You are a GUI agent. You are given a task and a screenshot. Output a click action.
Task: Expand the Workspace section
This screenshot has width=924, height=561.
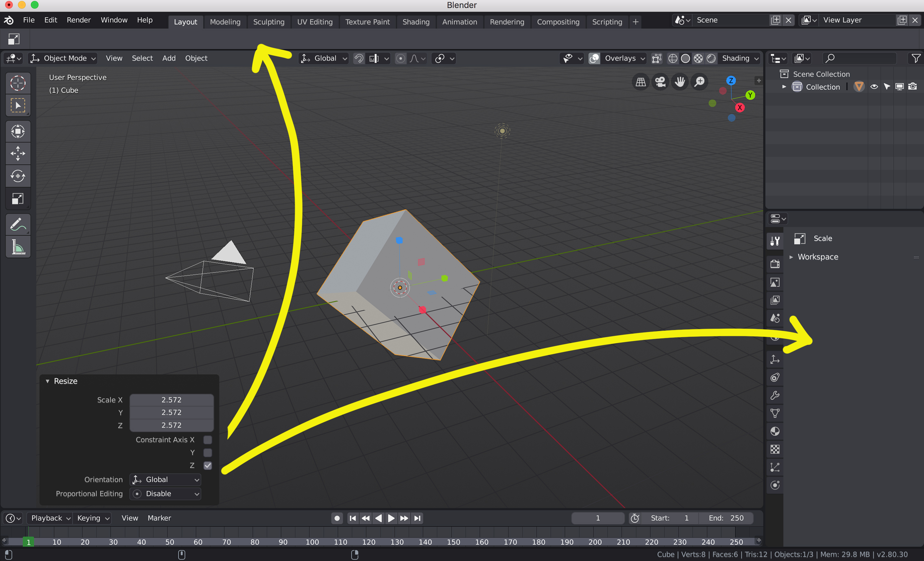(791, 257)
